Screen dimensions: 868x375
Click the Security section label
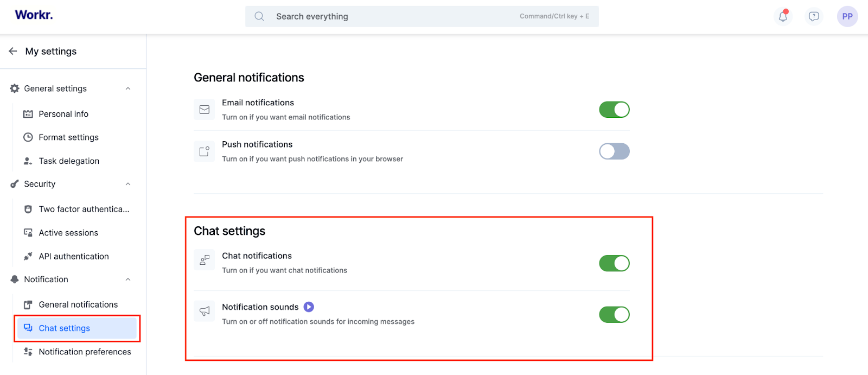40,184
